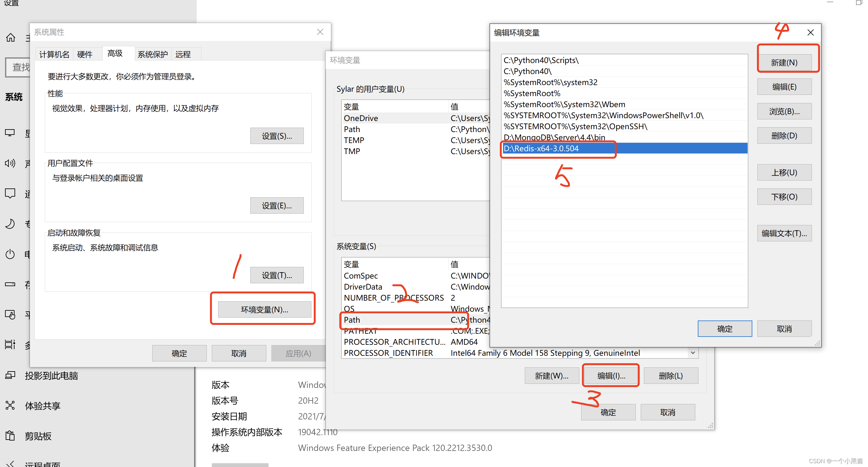Viewport: 868px width, 467px height.
Task: Click the Home icon in Settings sidebar
Action: click(x=10, y=37)
